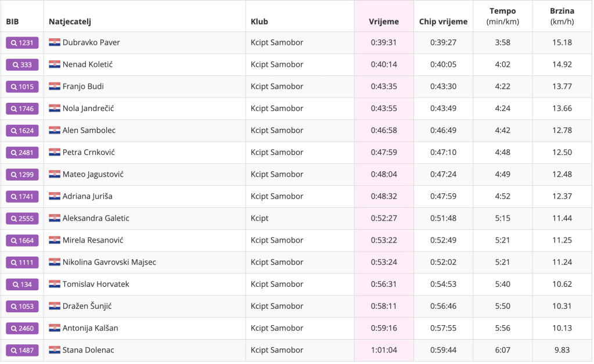
Task: Click the flag beside Stana Dolenac
Action: (x=55, y=350)
